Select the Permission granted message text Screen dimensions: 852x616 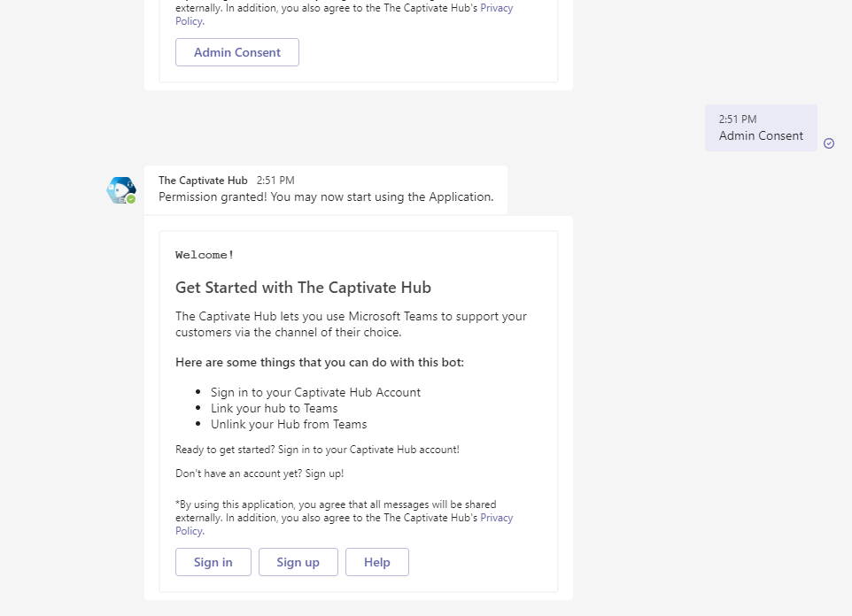(326, 196)
